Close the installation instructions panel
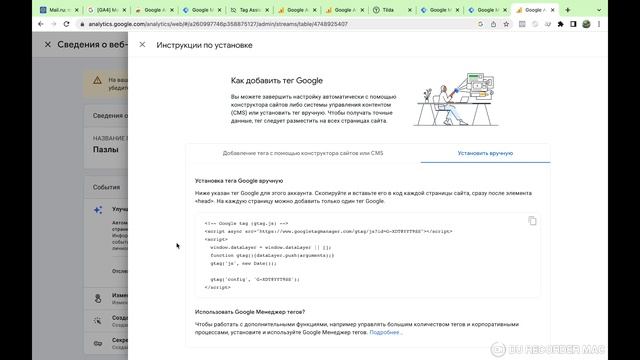The width and height of the screenshot is (640, 360). click(142, 44)
